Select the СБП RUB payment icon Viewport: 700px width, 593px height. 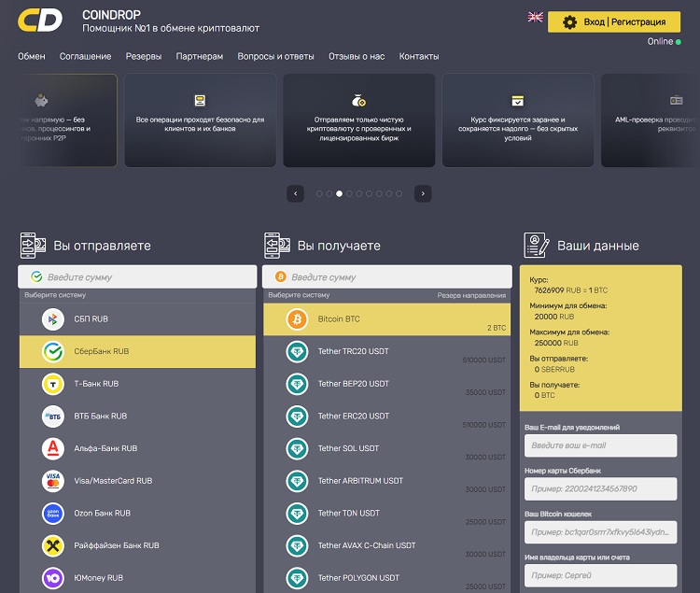pos(53,319)
